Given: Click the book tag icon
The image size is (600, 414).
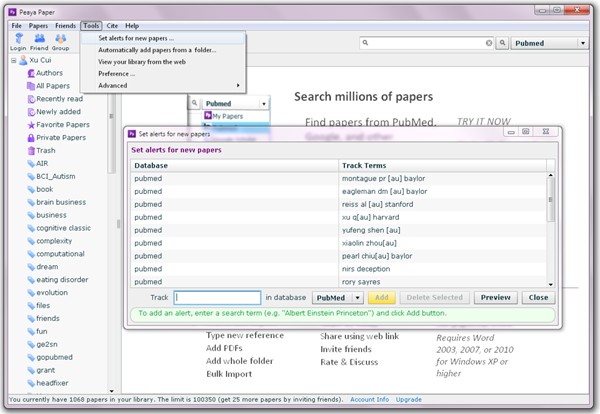Looking at the screenshot, I should tap(31, 189).
